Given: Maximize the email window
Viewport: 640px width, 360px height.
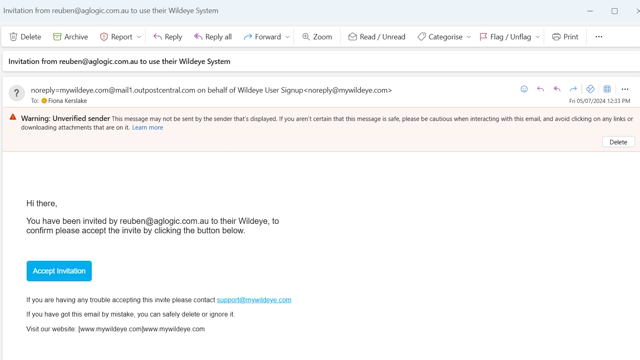Looking at the screenshot, I should tap(614, 11).
